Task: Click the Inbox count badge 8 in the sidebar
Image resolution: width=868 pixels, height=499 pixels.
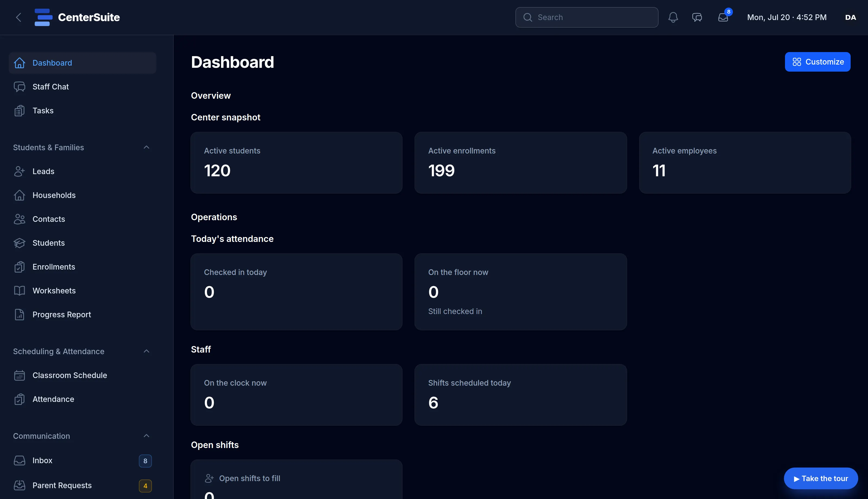Action: pos(145,461)
